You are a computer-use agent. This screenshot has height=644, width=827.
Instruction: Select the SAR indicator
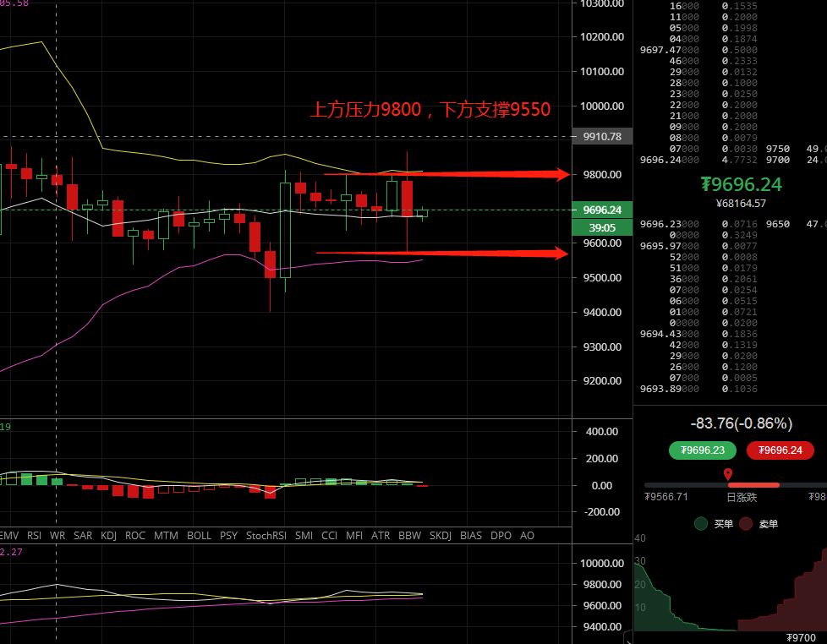pos(83,536)
